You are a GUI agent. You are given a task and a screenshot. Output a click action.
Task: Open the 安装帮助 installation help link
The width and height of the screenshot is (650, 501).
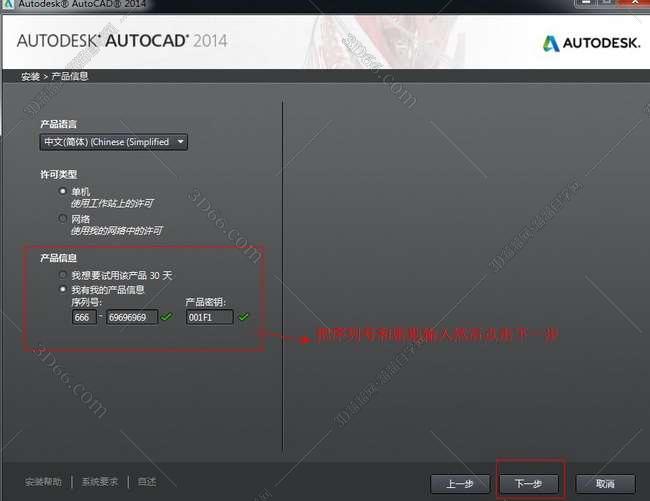(x=46, y=482)
